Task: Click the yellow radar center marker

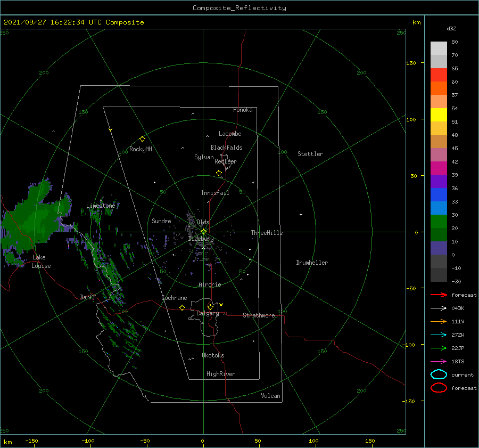Action: [x=203, y=232]
